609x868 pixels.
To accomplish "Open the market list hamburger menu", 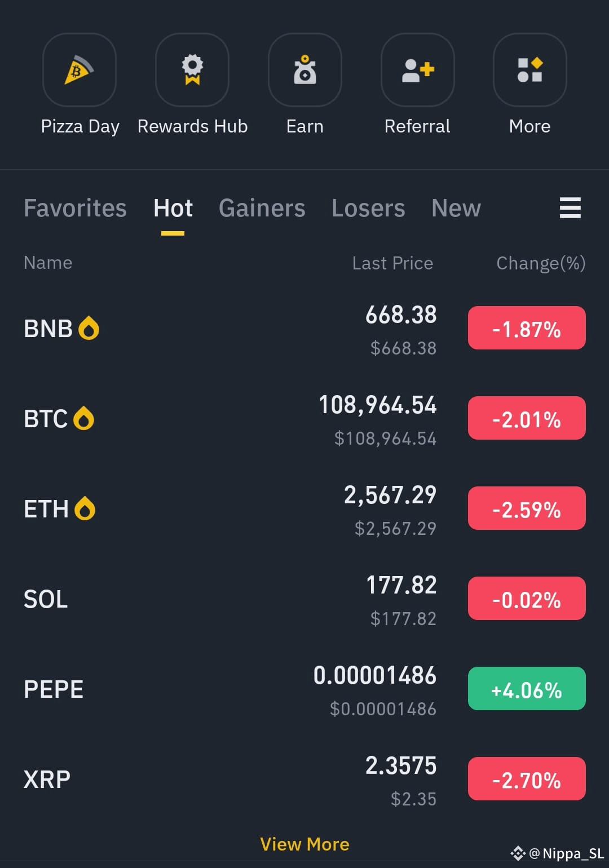I will (x=570, y=208).
